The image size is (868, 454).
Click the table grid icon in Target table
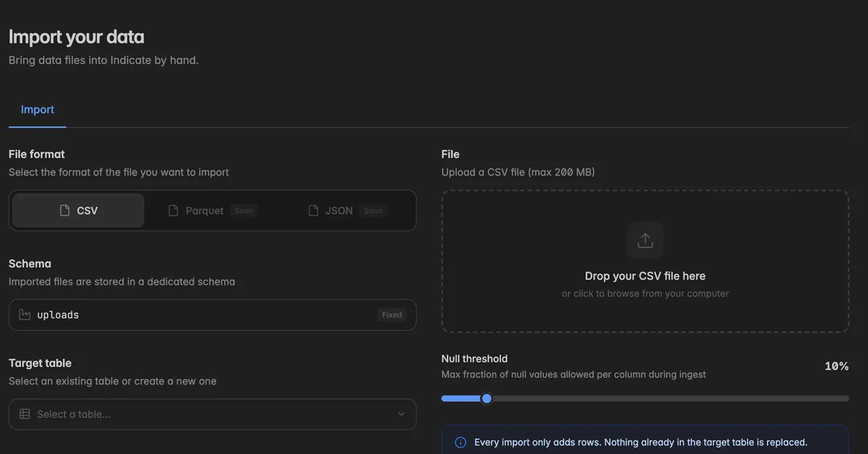(x=25, y=414)
